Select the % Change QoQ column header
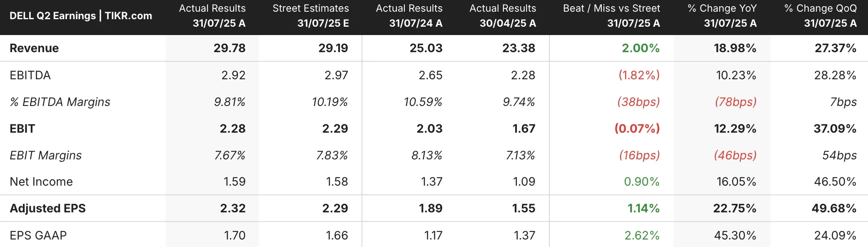This screenshot has width=868, height=247. tap(821, 16)
